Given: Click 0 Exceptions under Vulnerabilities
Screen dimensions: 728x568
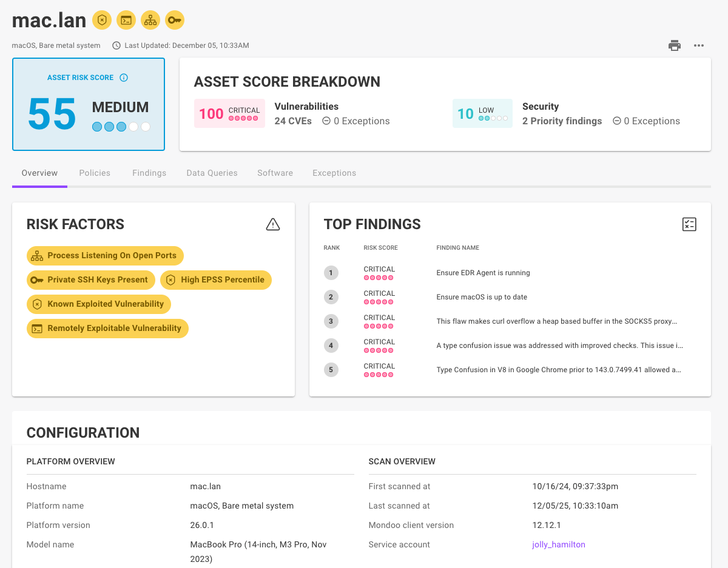Looking at the screenshot, I should point(361,121).
